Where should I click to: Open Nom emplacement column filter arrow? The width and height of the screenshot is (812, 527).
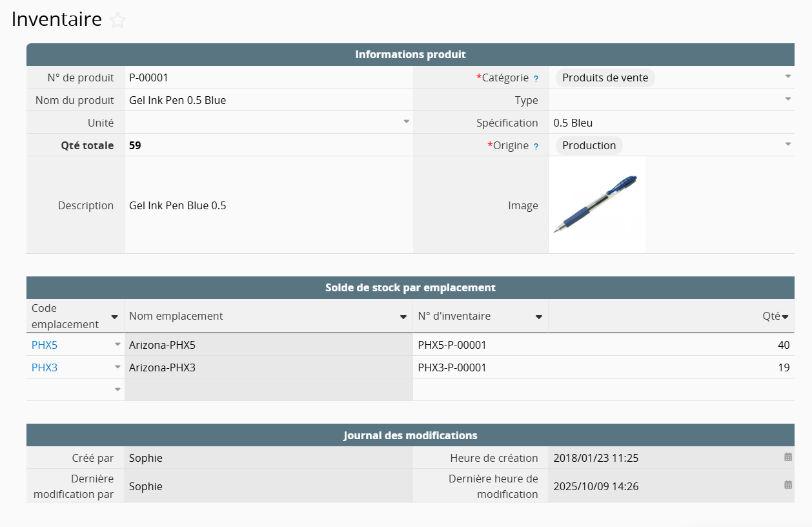(403, 317)
